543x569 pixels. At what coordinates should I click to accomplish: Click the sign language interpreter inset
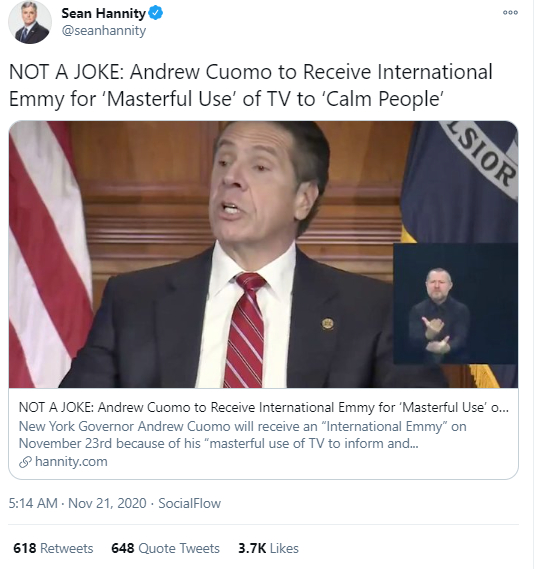click(x=456, y=303)
